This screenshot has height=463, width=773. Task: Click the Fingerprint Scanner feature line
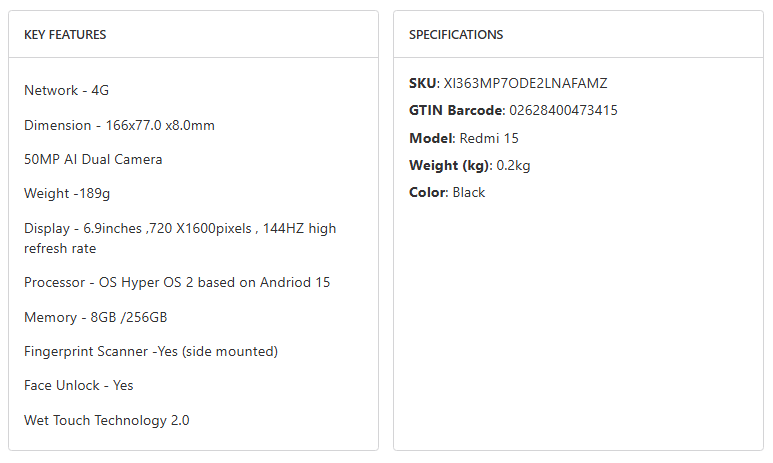[151, 351]
